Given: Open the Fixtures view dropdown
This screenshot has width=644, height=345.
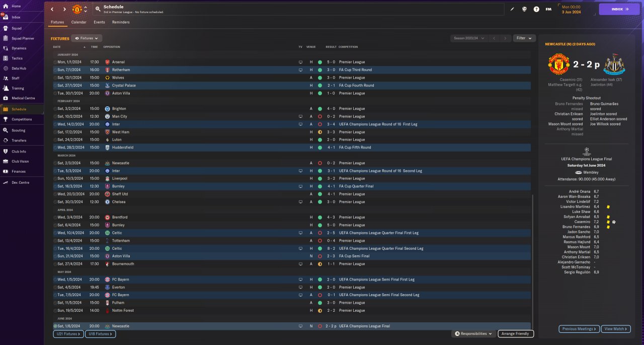Looking at the screenshot, I should pyautogui.click(x=87, y=38).
